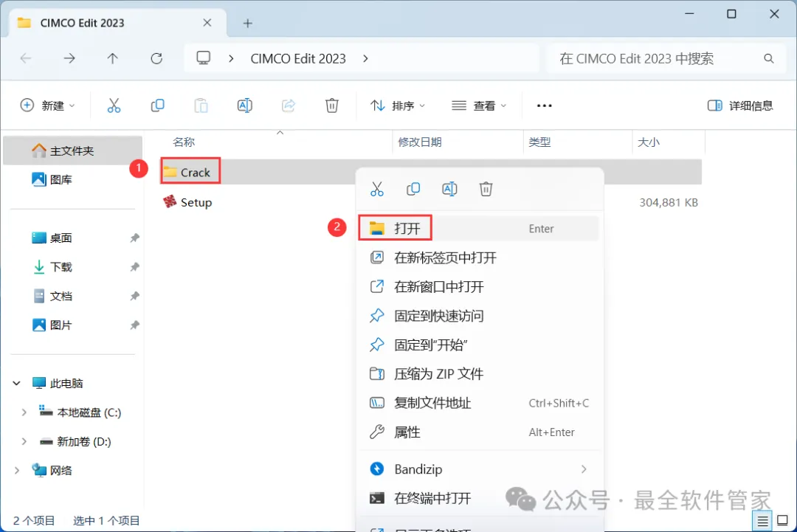Choose Compress to ZIP file
The height and width of the screenshot is (532, 797).
[478, 374]
